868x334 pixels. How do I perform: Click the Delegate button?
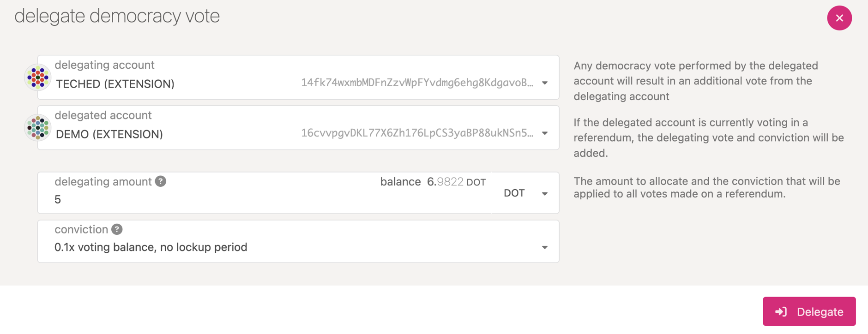tap(809, 311)
